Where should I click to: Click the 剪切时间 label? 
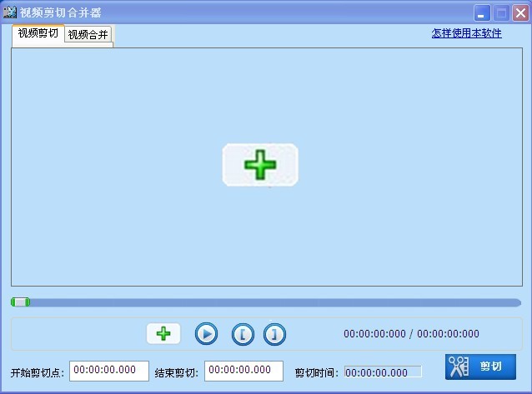click(317, 373)
